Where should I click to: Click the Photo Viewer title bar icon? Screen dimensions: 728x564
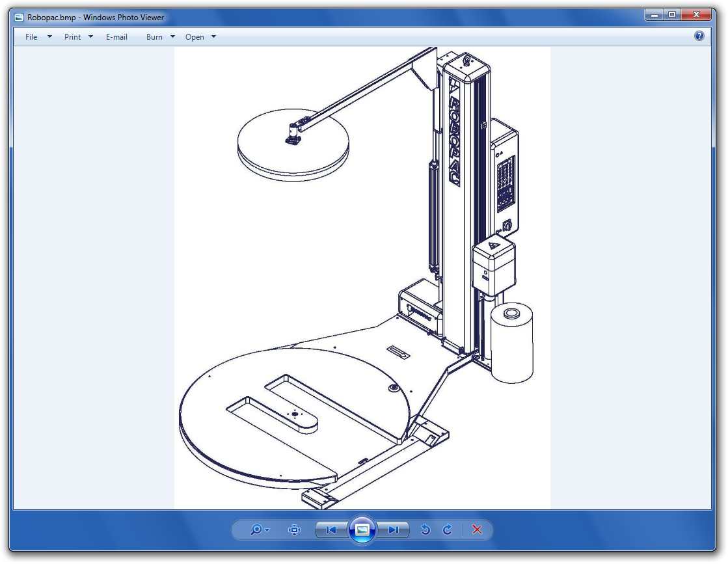(x=19, y=18)
